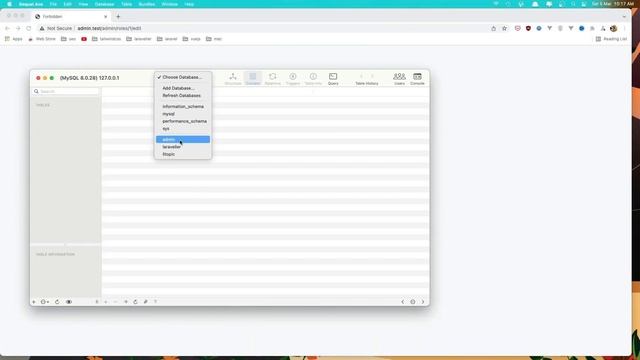Screen dimensions: 640x360
Task: Go forward in Table History
Action: [372, 76]
